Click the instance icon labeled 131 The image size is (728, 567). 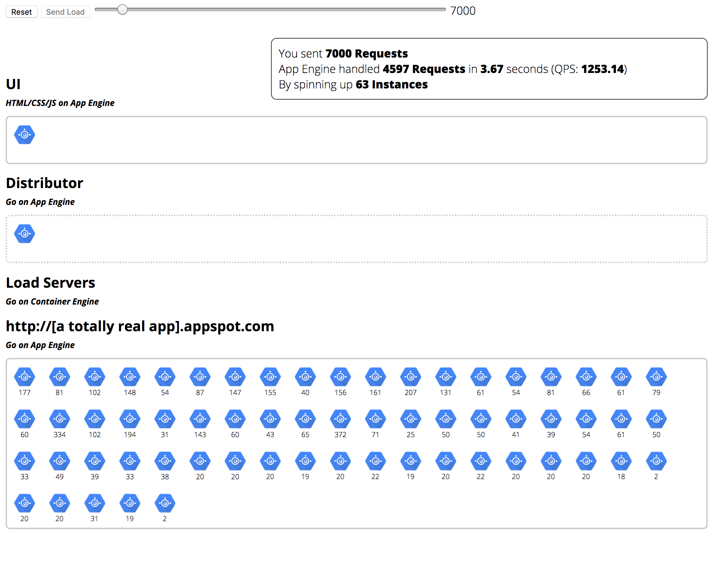coord(445,377)
